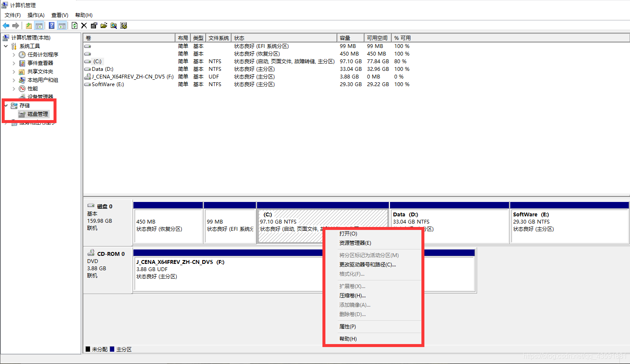Collapse the 存储 tree node
Viewport: 630px width, 364px height.
coord(6,106)
